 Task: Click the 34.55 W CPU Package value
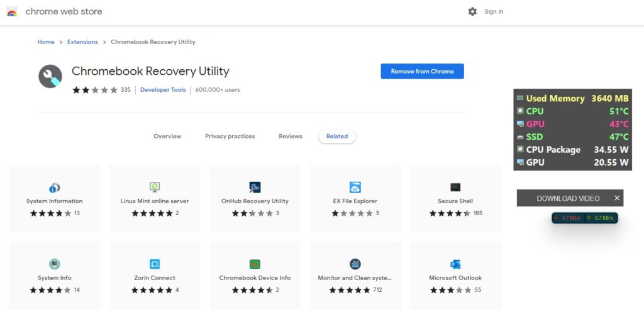click(611, 150)
